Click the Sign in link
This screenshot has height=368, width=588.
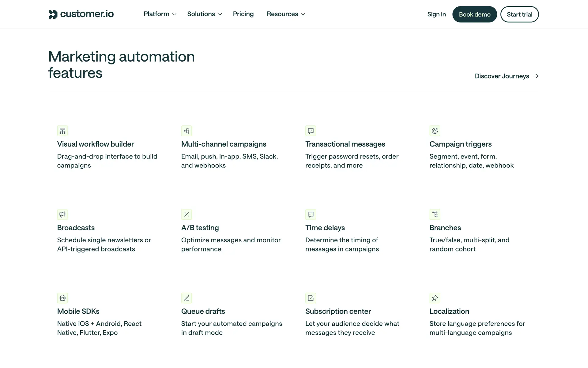point(436,14)
